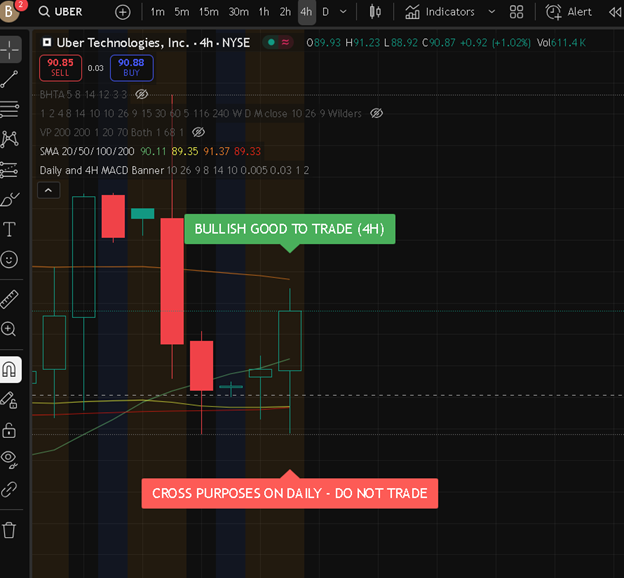The width and height of the screenshot is (624, 578).
Task: Click the trash remove objects icon
Action: point(9,530)
